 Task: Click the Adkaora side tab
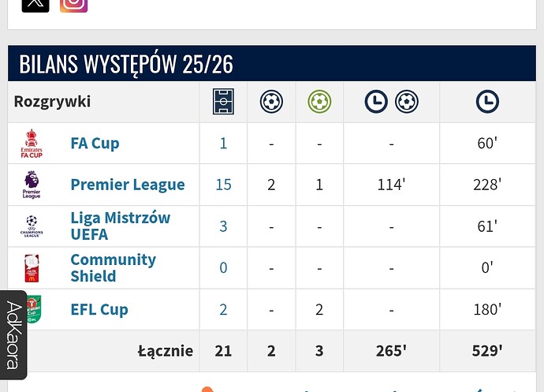click(x=13, y=335)
